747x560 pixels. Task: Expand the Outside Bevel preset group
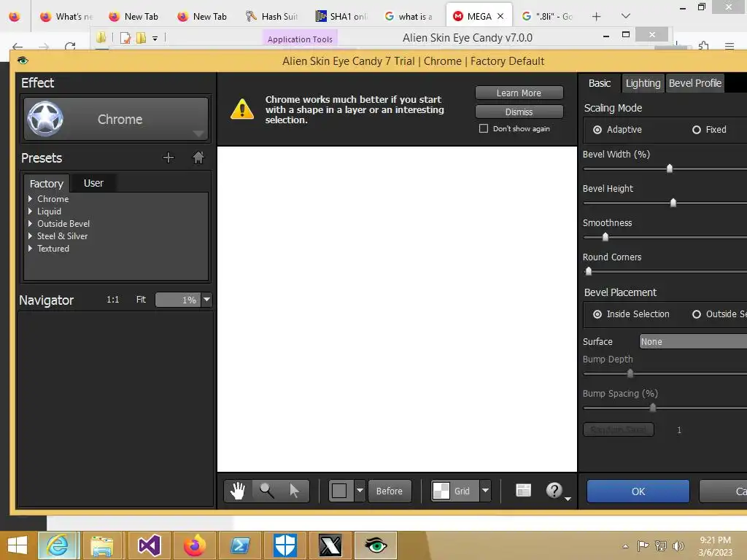click(30, 223)
